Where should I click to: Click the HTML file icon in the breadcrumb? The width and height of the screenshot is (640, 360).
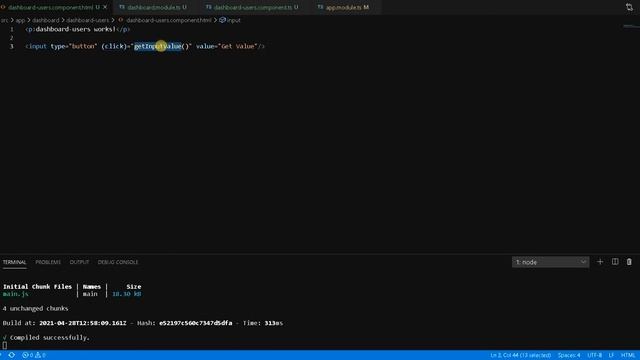[x=121, y=20]
